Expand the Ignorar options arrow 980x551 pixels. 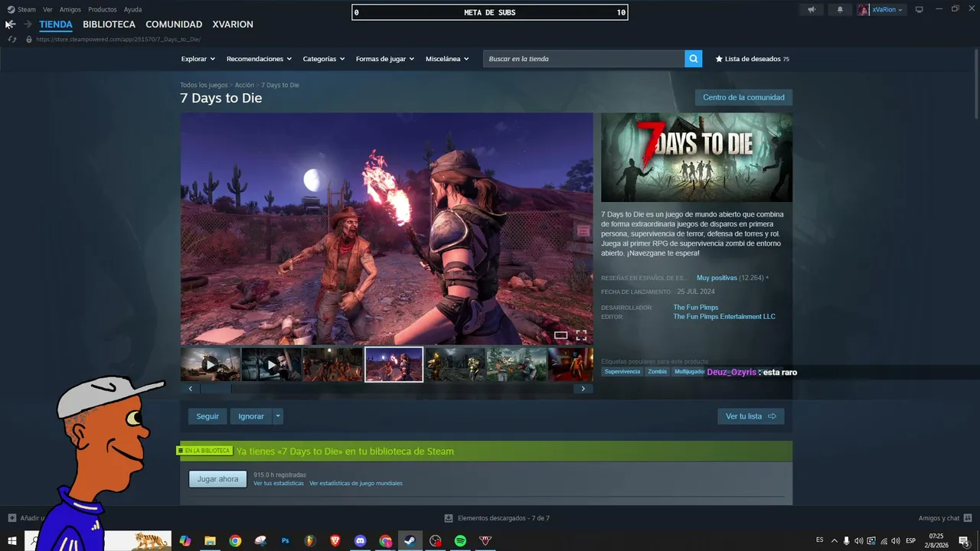click(x=278, y=416)
